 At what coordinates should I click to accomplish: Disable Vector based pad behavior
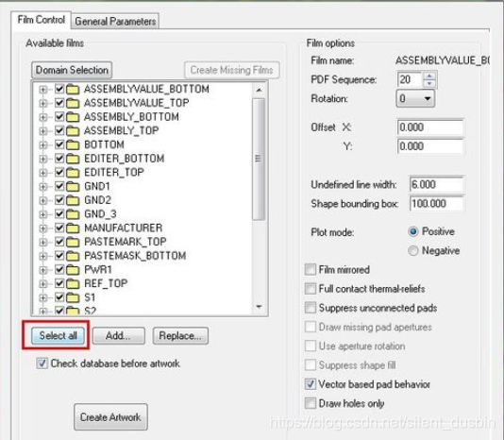click(311, 384)
